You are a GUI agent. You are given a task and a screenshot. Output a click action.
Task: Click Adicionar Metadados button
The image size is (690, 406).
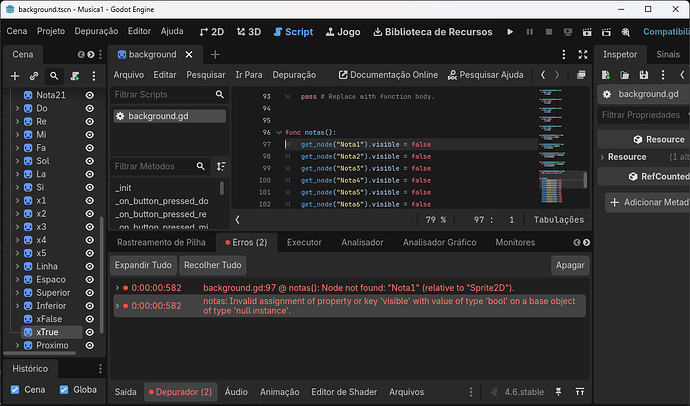(648, 202)
